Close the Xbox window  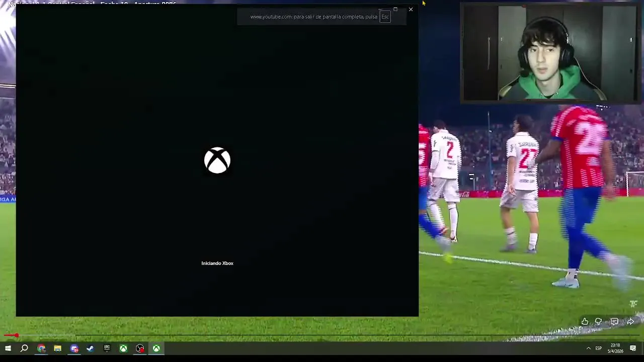(411, 9)
